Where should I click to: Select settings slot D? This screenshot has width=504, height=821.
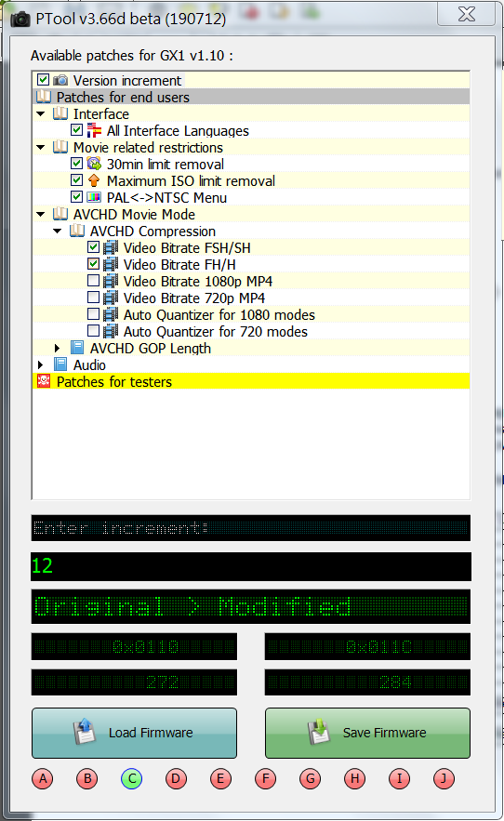[x=176, y=779]
